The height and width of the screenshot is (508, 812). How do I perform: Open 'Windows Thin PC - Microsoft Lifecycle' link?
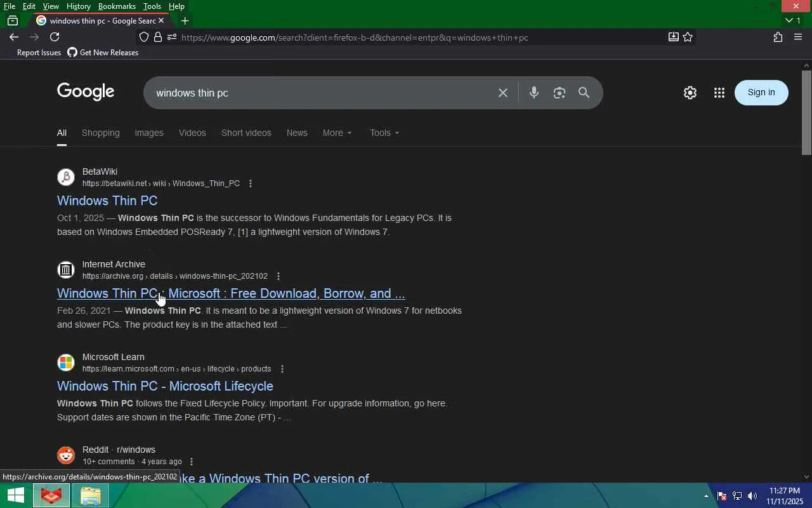coord(165,386)
